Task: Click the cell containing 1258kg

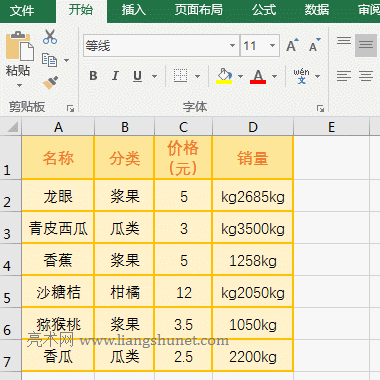Action: point(253,260)
